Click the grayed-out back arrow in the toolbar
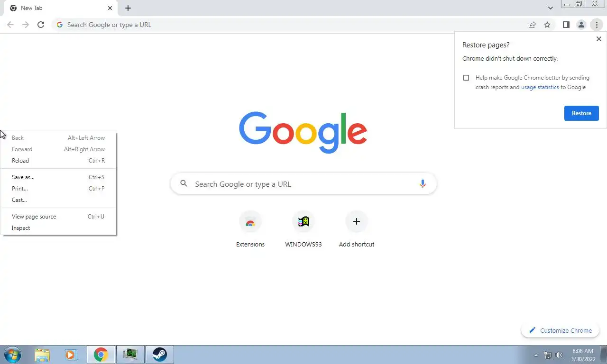This screenshot has width=607, height=364. (10, 25)
